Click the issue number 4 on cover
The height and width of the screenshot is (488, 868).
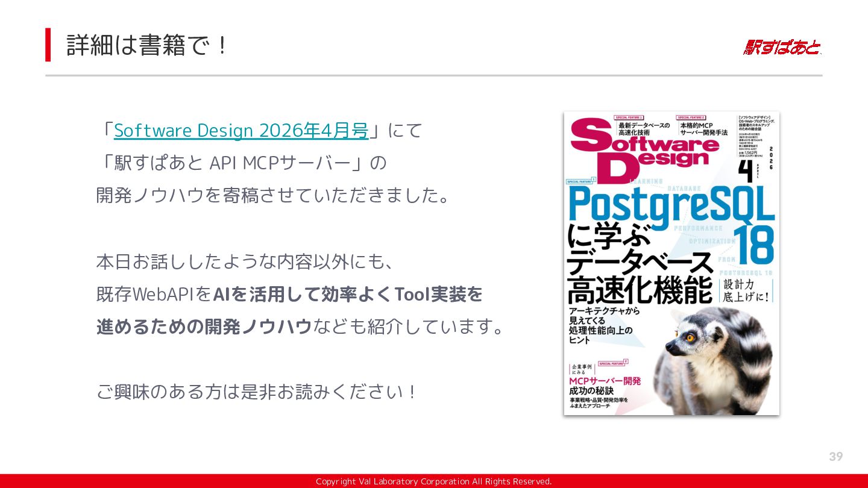tap(746, 170)
